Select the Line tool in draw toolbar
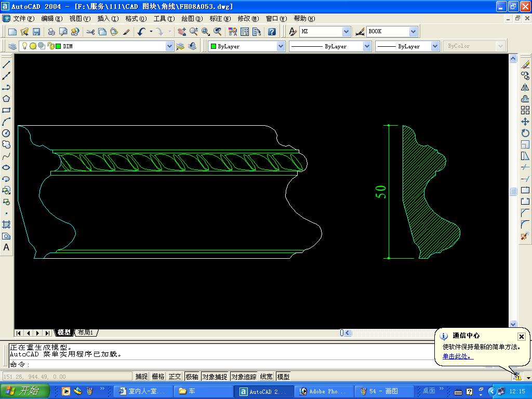Viewport: 532px width, 399px height. pos(6,64)
